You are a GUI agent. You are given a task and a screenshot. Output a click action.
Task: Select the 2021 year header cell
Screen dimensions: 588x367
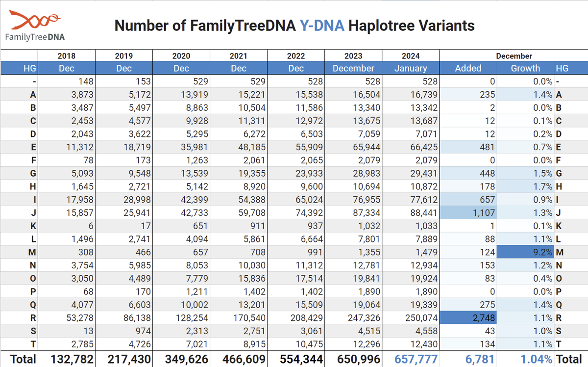(239, 56)
